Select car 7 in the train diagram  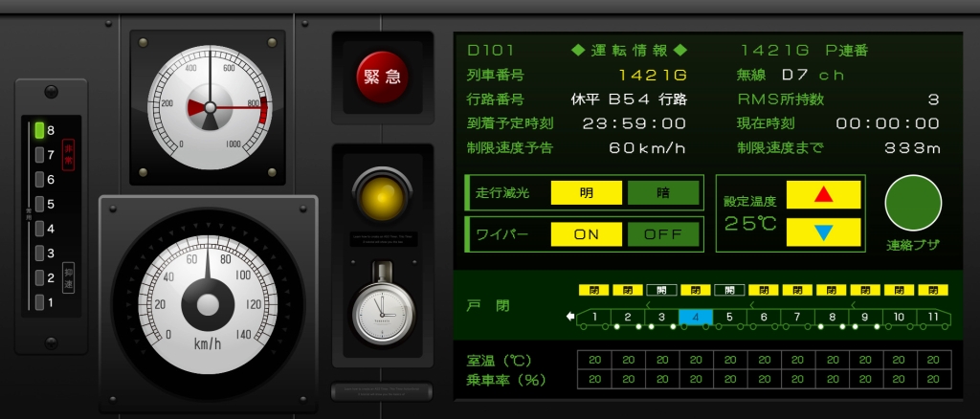797,318
